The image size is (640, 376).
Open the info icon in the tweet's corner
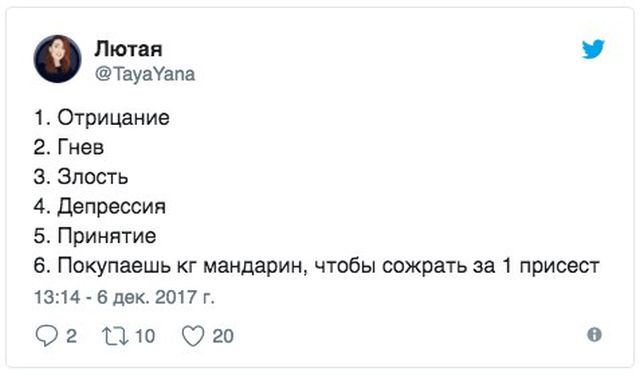coord(594,334)
